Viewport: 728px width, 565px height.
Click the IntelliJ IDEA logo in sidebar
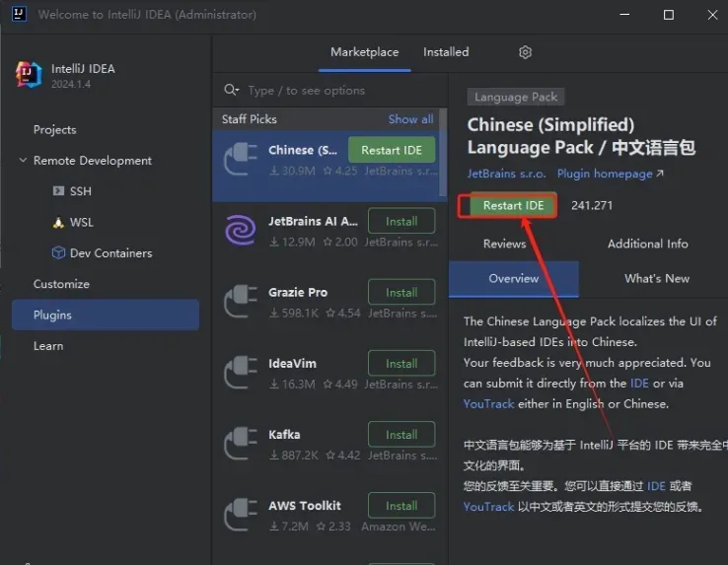pyautogui.click(x=29, y=75)
